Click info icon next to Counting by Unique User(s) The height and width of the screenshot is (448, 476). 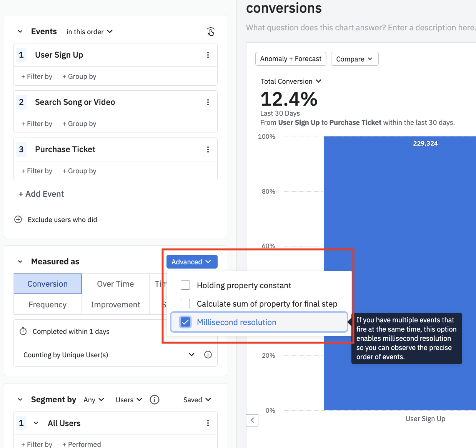[208, 355]
